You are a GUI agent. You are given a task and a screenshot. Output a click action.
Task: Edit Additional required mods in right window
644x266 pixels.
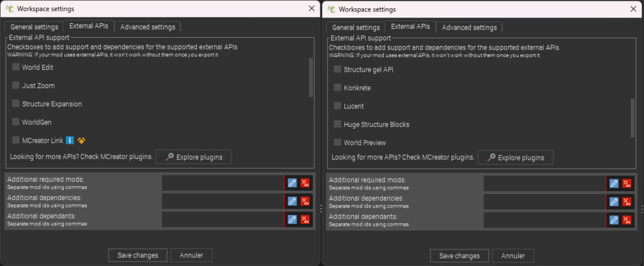pyautogui.click(x=614, y=184)
